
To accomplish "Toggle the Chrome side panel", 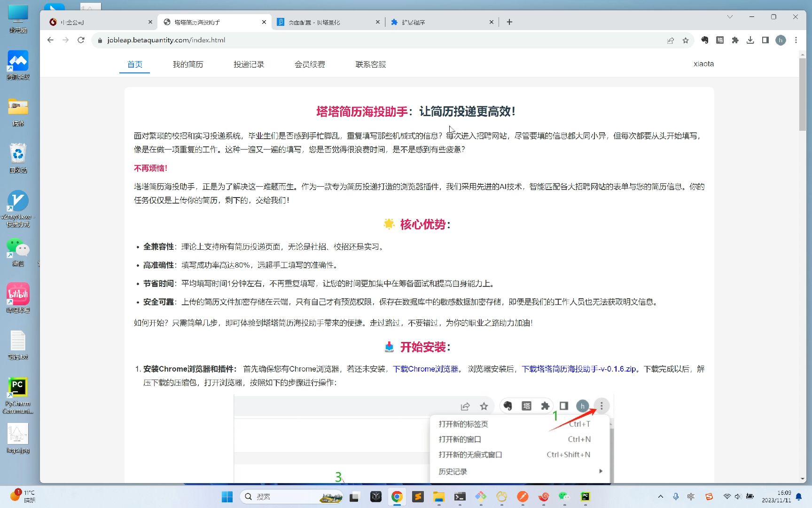I will 765,40.
